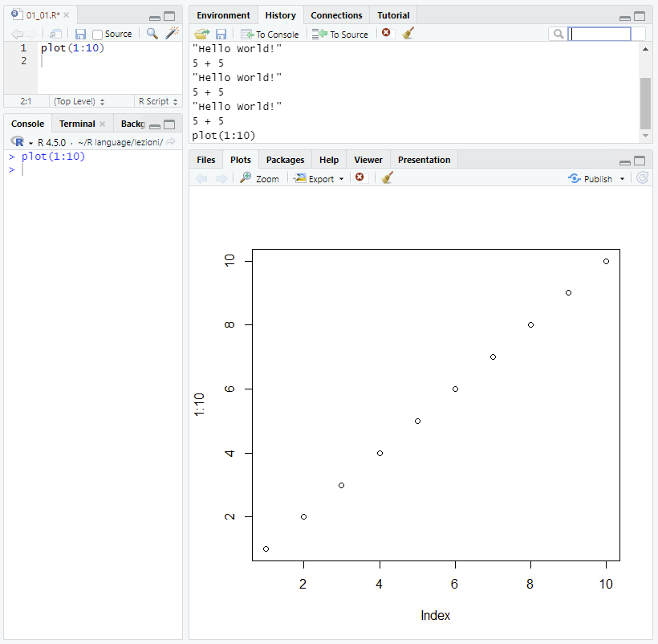Open the R Script file type dropdown

click(158, 101)
